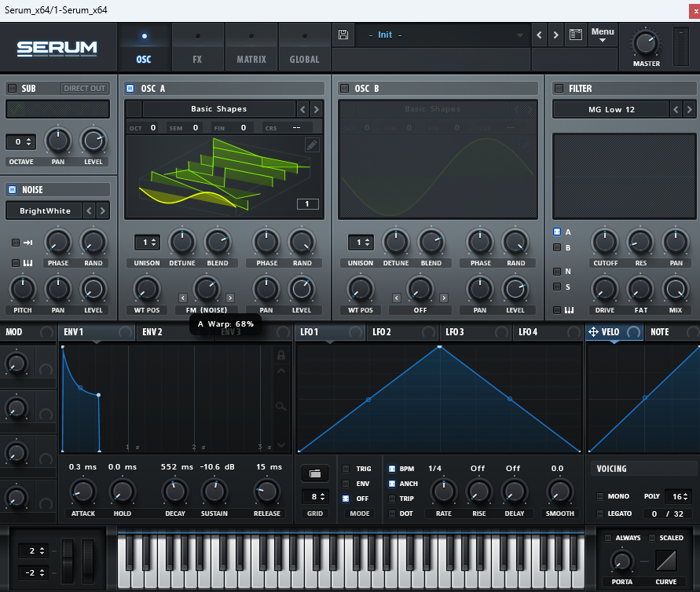Click the envelope scroll down chevron

click(x=281, y=444)
